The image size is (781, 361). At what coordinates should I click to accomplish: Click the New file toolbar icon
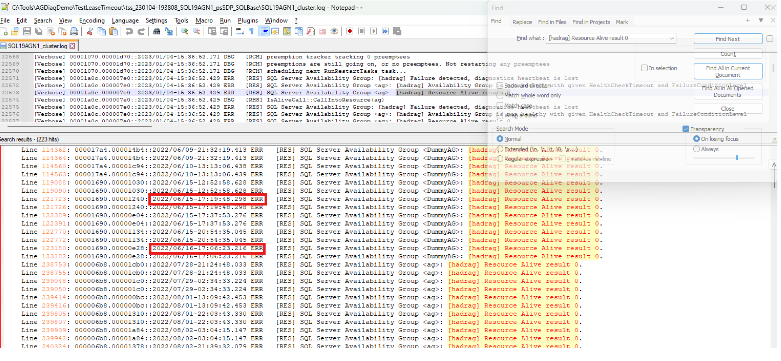coord(3,31)
